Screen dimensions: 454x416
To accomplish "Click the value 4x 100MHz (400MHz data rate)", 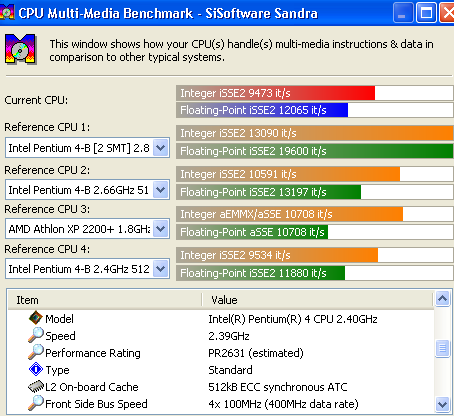I will [x=283, y=404].
